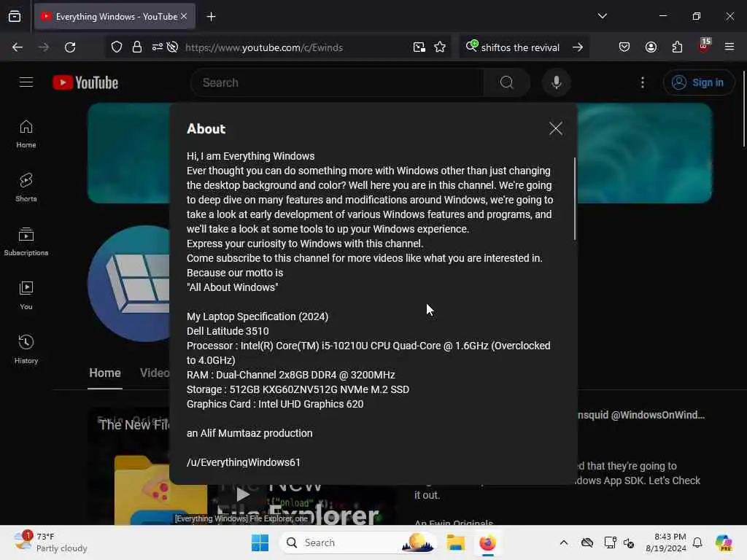
Task: Open YouTube settings three-dot menu
Action: point(643,82)
